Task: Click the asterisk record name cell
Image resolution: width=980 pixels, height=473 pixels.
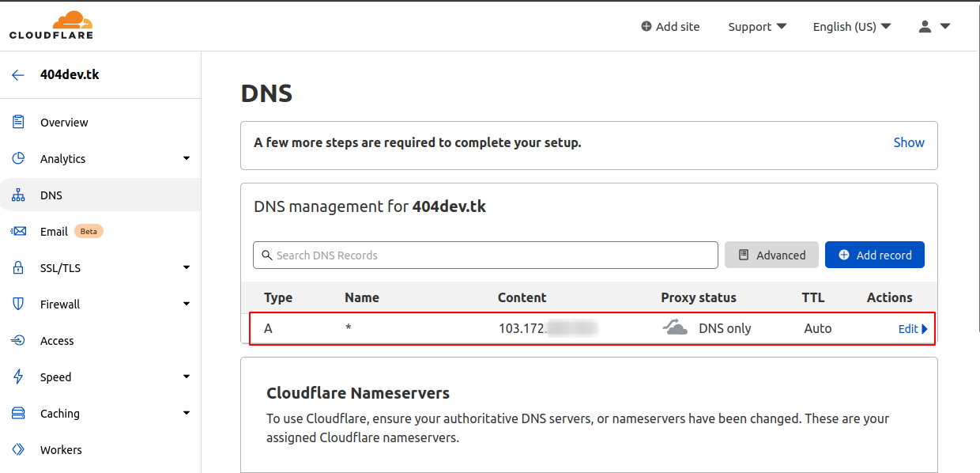Action: pos(349,328)
